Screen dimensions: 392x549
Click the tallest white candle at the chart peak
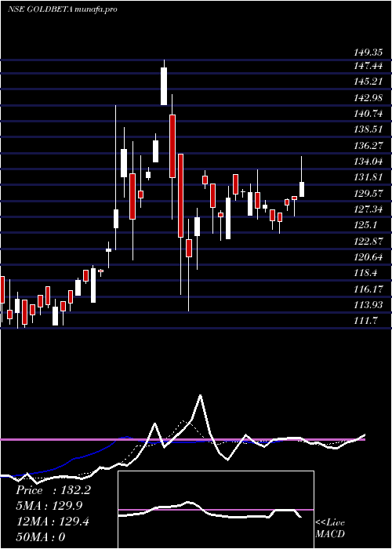coord(164,85)
